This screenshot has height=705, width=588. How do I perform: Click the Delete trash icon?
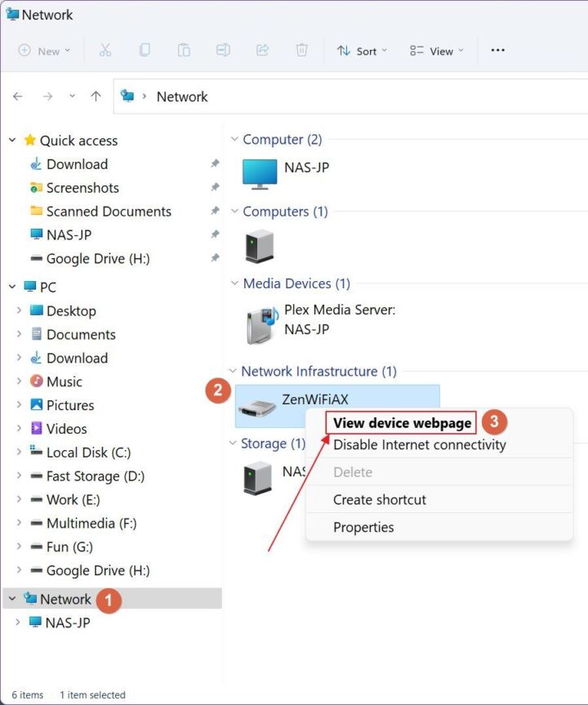point(301,51)
